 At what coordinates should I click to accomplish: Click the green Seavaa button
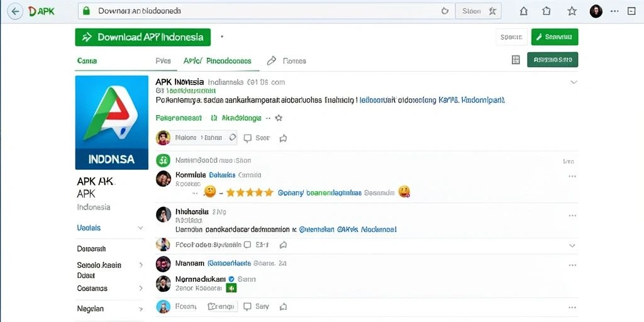pos(555,37)
